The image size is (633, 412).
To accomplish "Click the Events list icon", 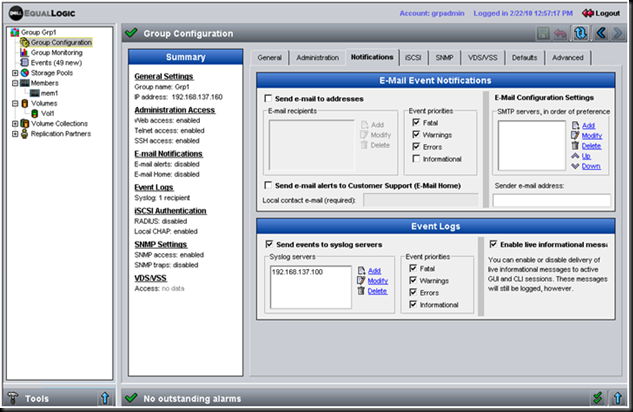I will (25, 63).
